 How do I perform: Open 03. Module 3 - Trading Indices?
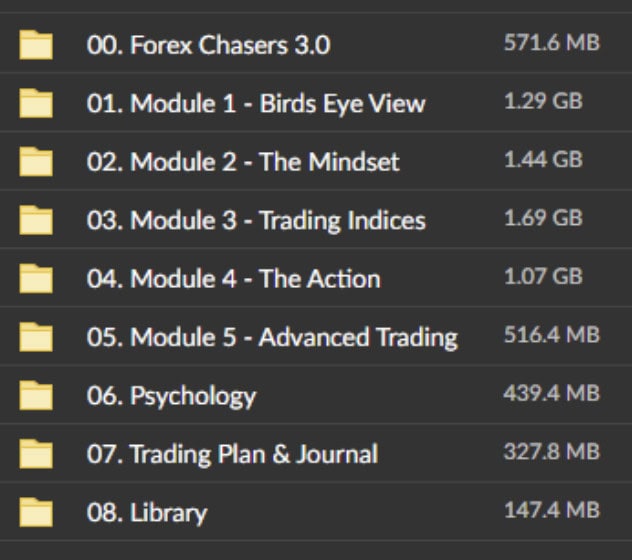tap(256, 221)
